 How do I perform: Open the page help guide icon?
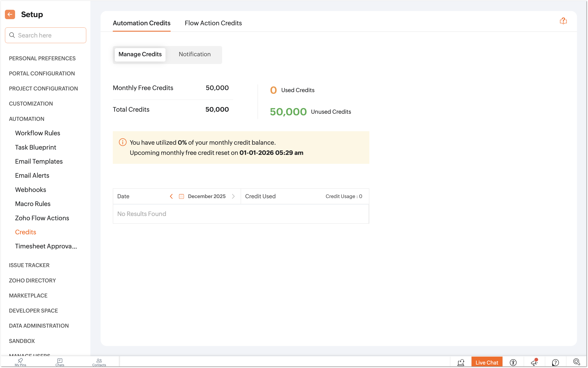click(563, 21)
